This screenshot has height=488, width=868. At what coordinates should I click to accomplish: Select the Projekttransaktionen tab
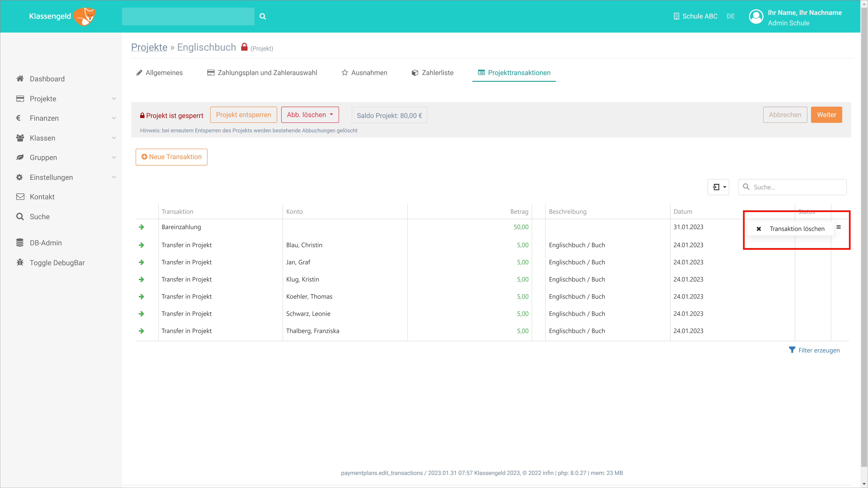coord(514,73)
